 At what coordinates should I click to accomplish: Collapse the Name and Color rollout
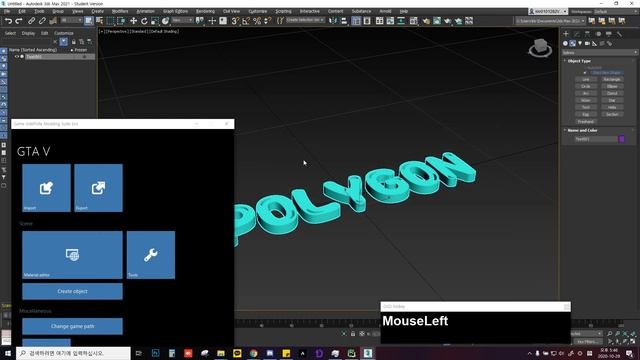point(582,130)
